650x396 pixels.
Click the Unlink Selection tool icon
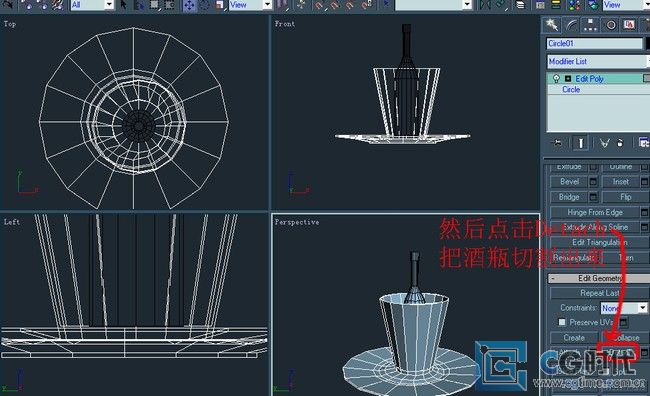point(43,5)
